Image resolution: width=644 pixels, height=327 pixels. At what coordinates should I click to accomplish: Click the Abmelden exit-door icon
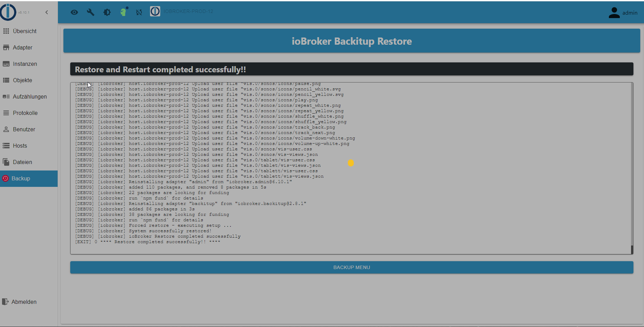click(5, 302)
